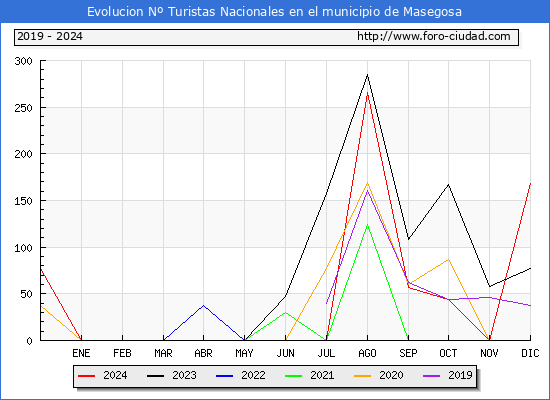Click the AGO month axis label
Screen dimensions: 550x400
tap(367, 353)
